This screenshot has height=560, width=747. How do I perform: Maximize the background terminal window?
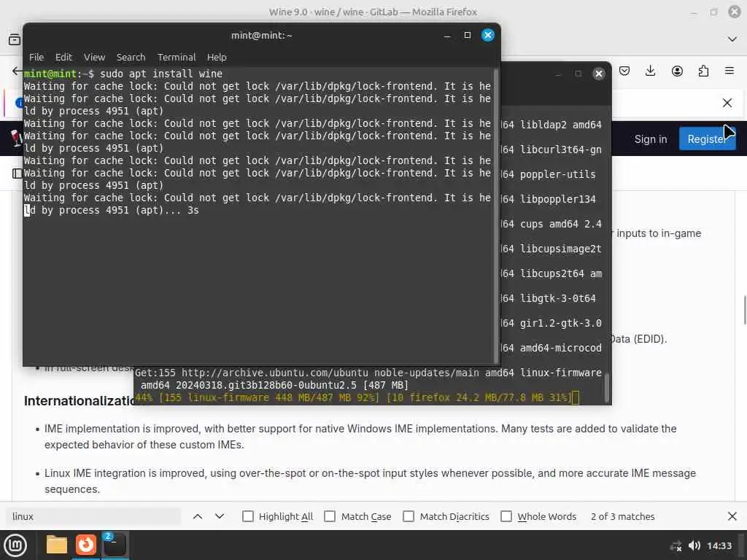click(578, 74)
